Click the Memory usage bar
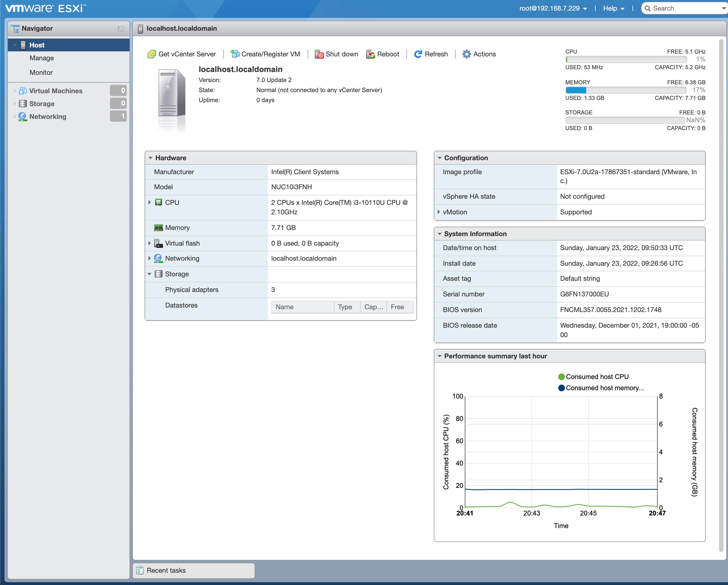Viewport: 728px width, 585px height. coord(626,90)
